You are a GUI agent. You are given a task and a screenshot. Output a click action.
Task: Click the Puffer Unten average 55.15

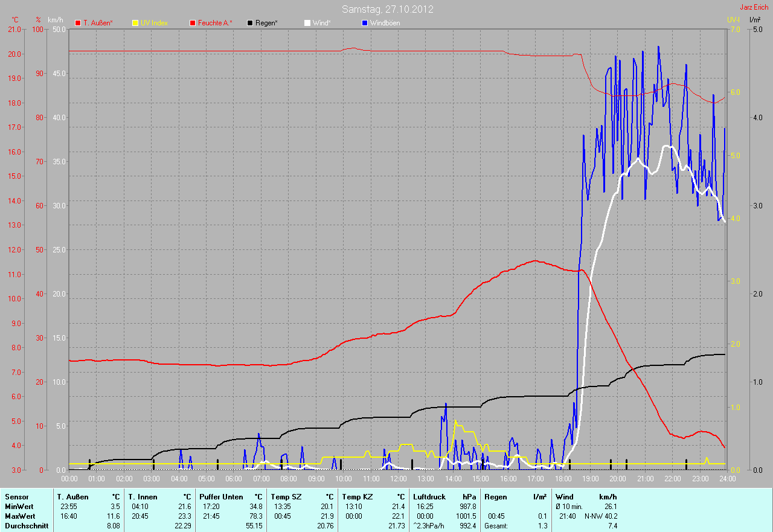pyautogui.click(x=254, y=526)
